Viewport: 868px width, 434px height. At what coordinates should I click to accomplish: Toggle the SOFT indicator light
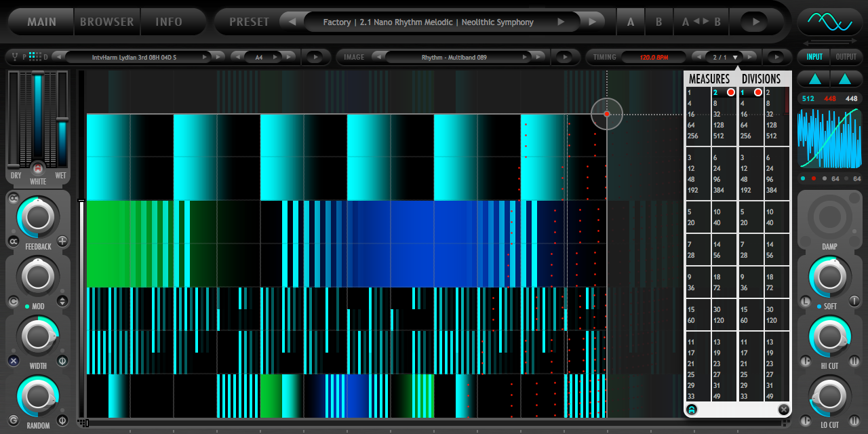pos(820,307)
